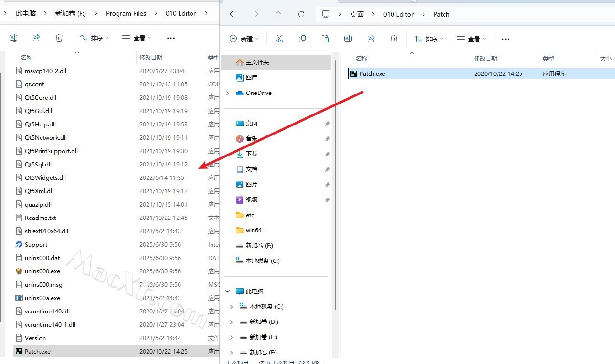This screenshot has width=615, height=364.
Task: Click Program Files in the left window breadcrumb
Action: pos(126,13)
